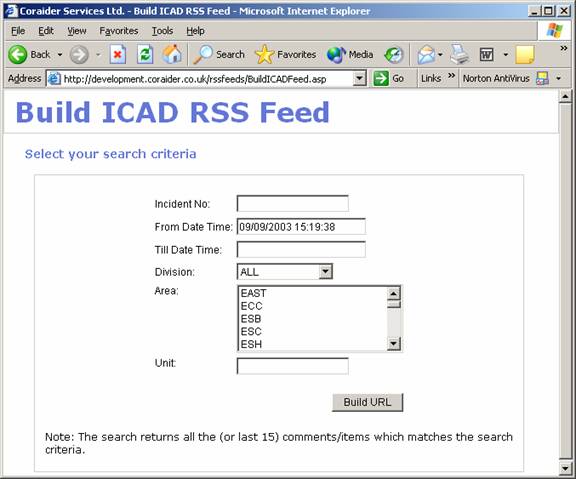
Task: Click the Incident No input field
Action: click(293, 204)
